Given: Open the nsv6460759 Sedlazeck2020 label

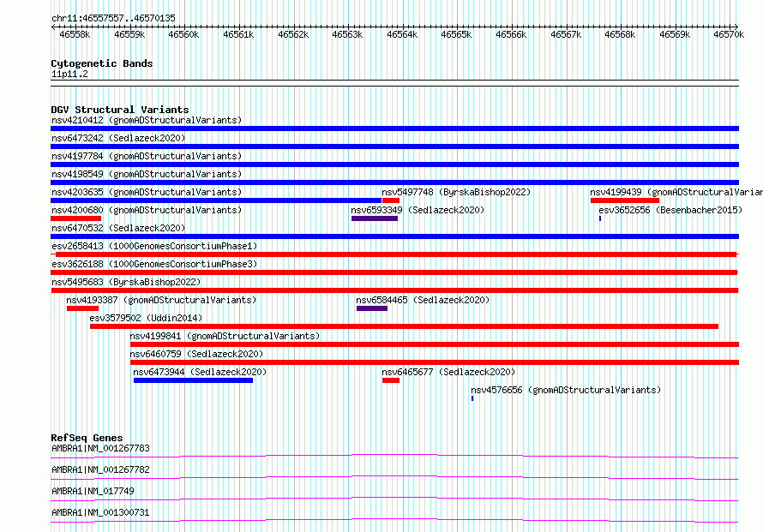Looking at the screenshot, I should click(x=196, y=354).
